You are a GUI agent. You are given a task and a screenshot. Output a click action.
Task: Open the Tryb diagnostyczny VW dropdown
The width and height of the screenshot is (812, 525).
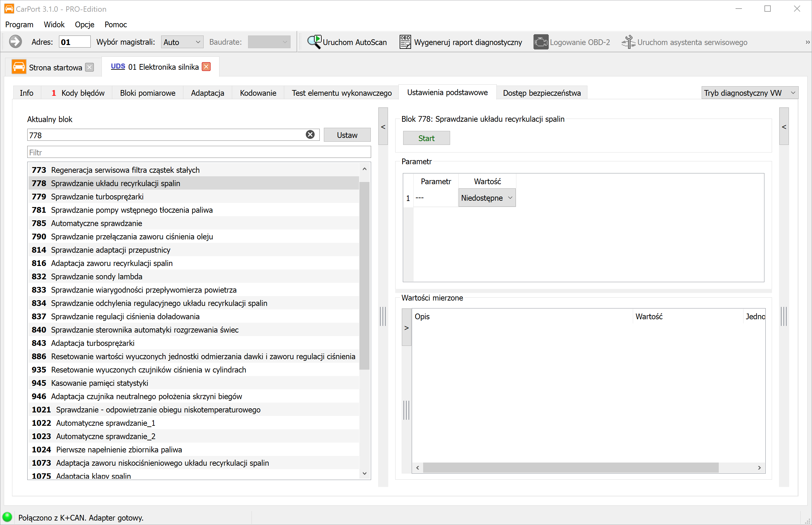(750, 93)
